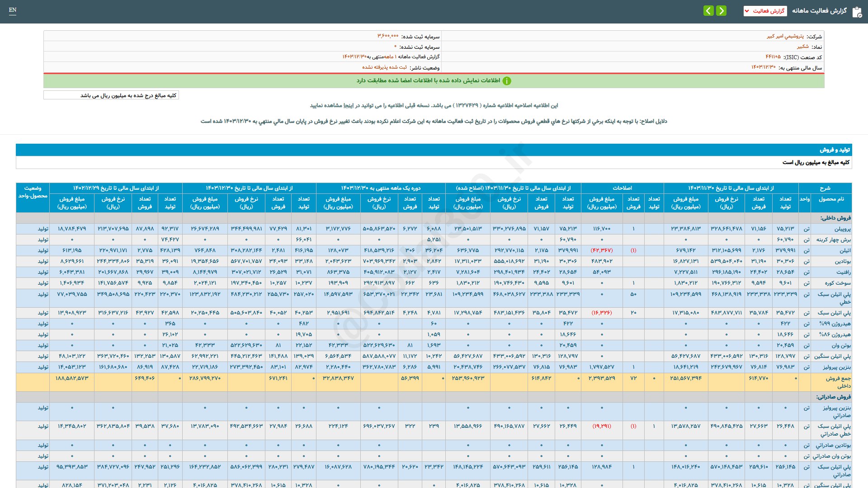The height and width of the screenshot is (488, 868).
Task: Click the monthly activity report clipboard icon
Action: [x=857, y=11]
